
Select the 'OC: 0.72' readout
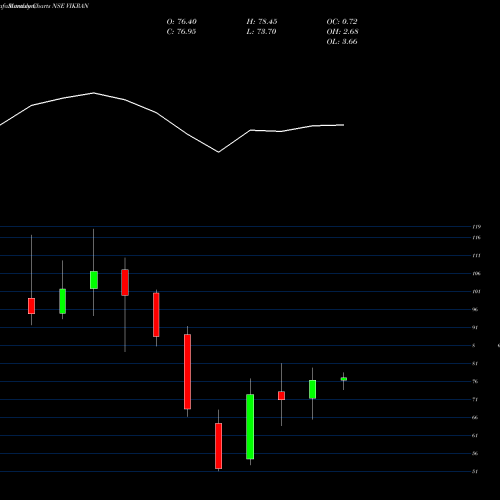(x=342, y=22)
